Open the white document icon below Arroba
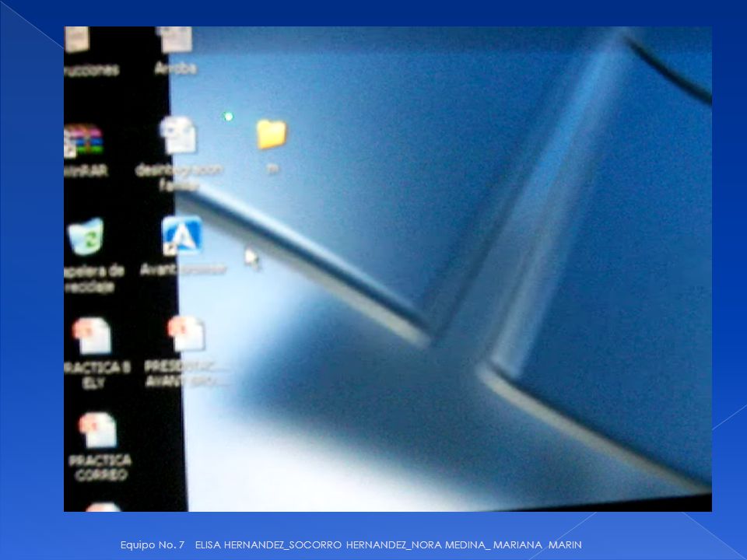 (x=179, y=135)
